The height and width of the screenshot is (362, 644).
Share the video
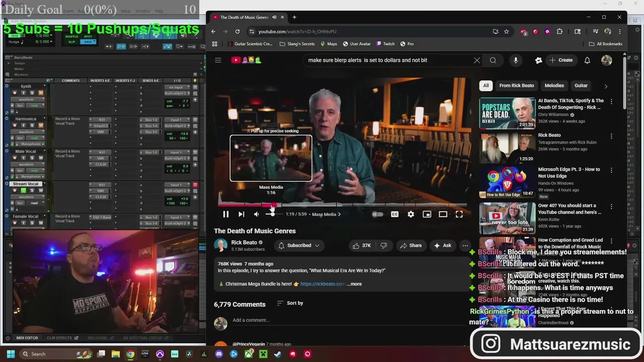click(x=411, y=245)
